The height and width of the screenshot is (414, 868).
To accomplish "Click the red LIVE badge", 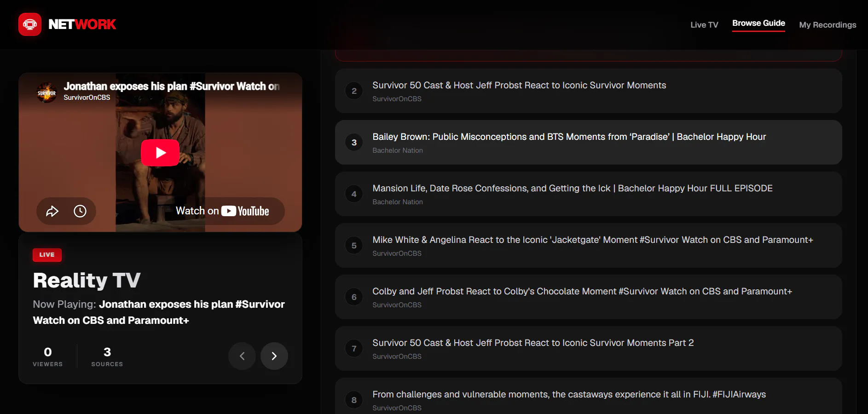I will click(47, 255).
